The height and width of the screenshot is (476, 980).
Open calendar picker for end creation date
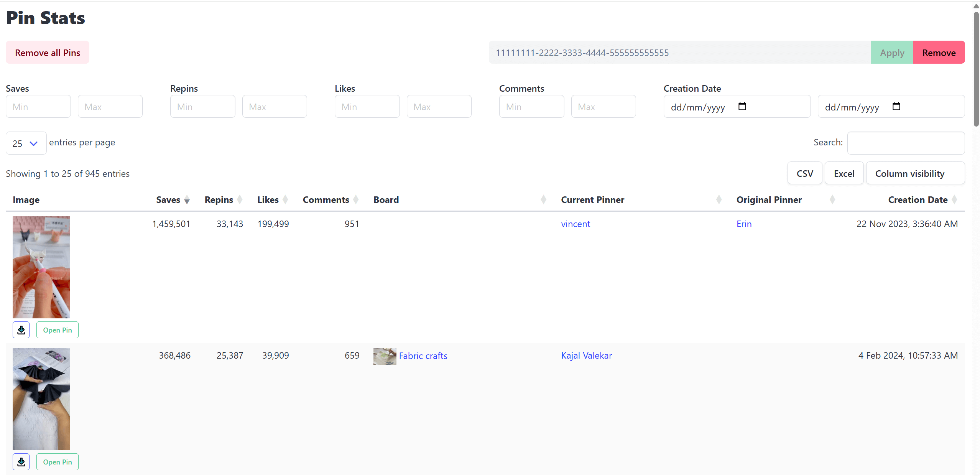click(896, 106)
